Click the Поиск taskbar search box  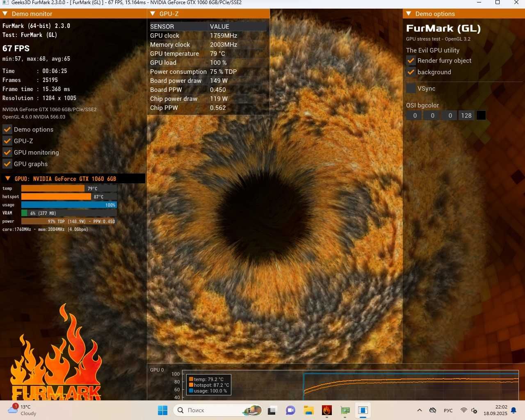point(218,410)
